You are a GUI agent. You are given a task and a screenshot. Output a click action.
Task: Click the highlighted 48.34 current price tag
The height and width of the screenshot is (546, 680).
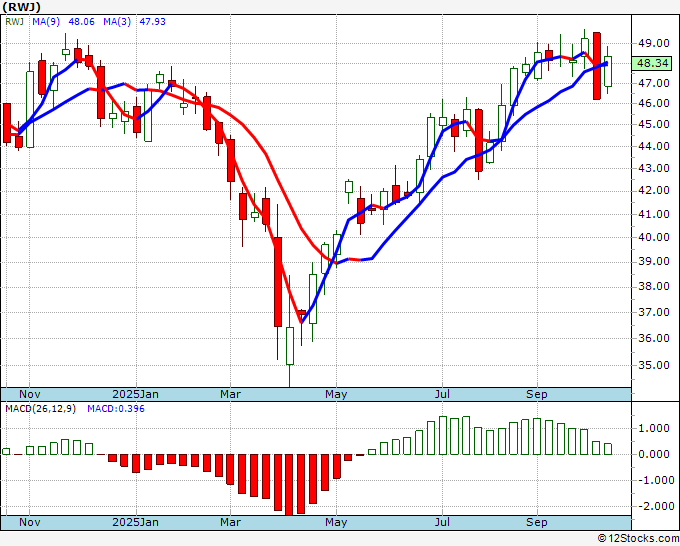click(x=652, y=63)
